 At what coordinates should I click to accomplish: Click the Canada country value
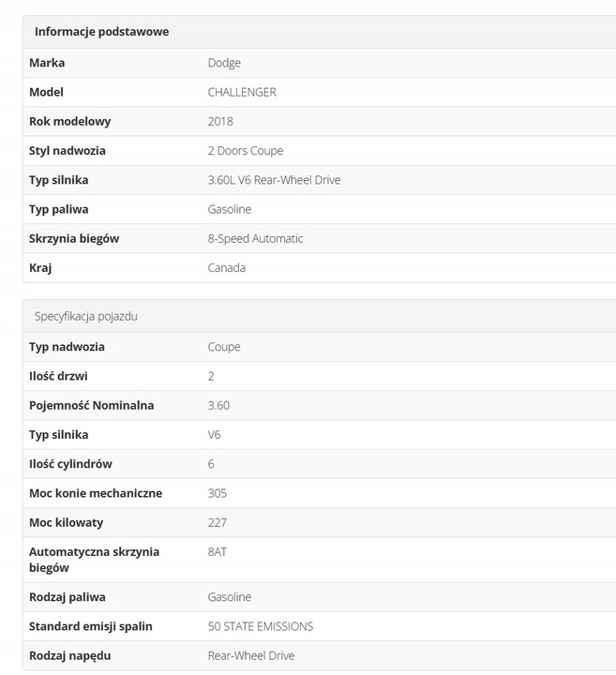pyautogui.click(x=227, y=268)
